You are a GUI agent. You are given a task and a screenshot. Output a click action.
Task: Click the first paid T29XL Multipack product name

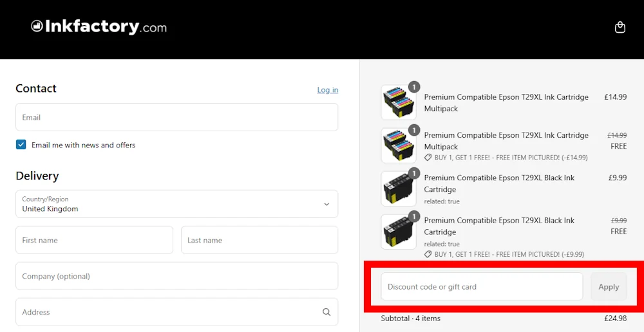coord(506,102)
